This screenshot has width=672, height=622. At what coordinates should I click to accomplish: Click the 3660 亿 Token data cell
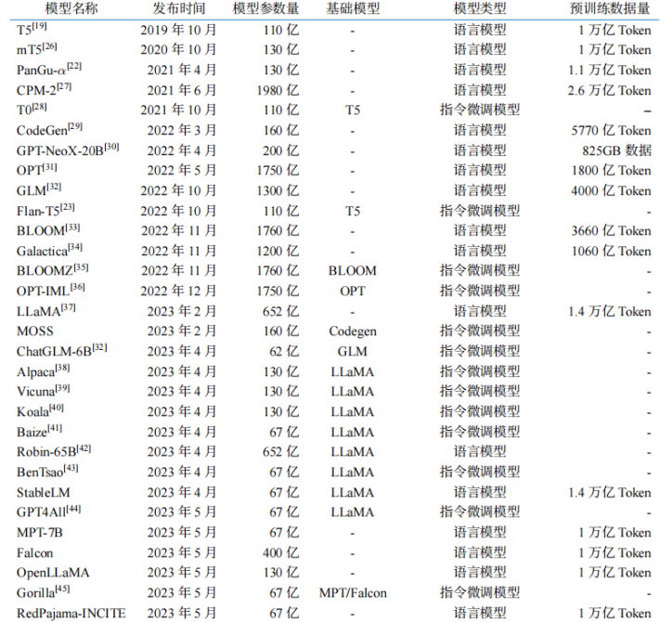[611, 230]
